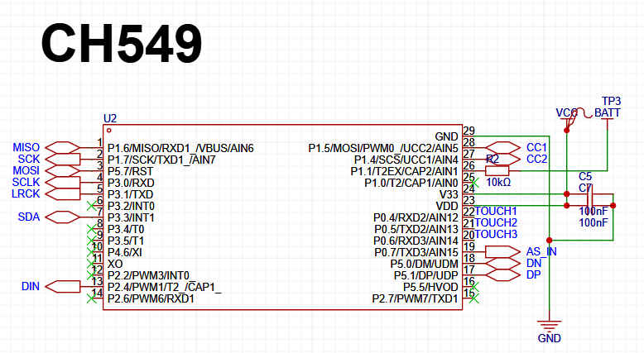Click the TOUCH2 net label
Screen dimensions: 644x353
pos(496,222)
